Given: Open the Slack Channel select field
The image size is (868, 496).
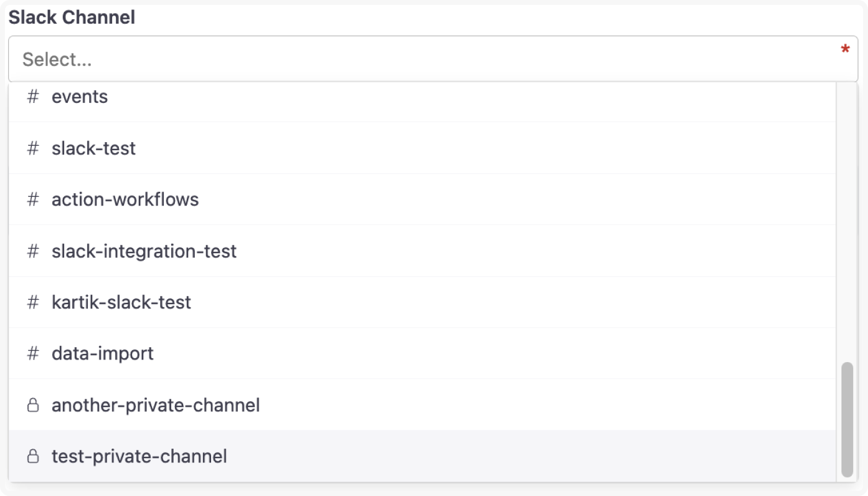Looking at the screenshot, I should pyautogui.click(x=433, y=59).
